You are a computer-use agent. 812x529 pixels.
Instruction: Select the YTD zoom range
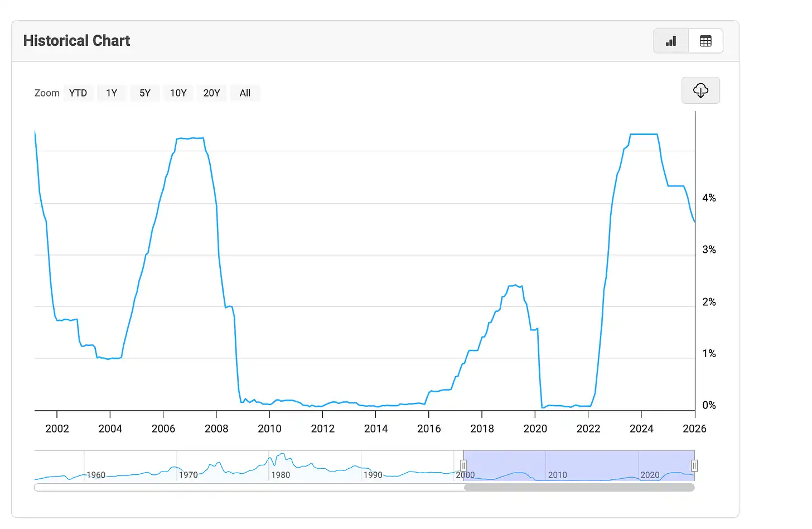(78, 93)
